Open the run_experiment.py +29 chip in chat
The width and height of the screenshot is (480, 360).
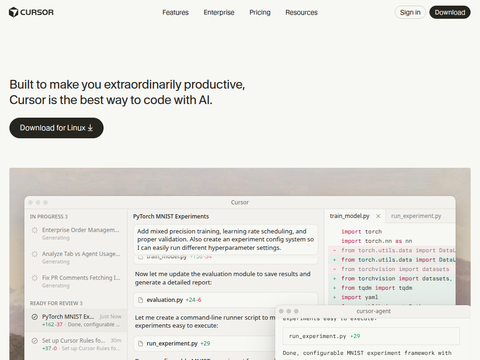(x=205, y=343)
